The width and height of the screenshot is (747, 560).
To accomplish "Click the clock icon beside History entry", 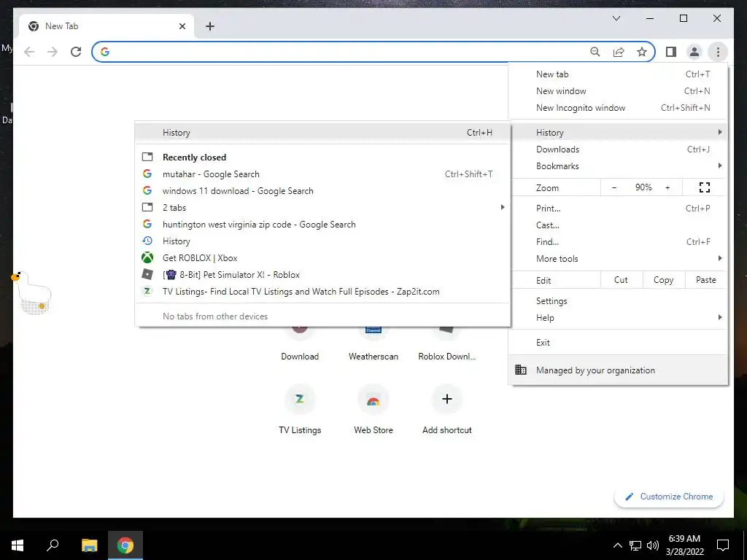I will click(x=147, y=241).
